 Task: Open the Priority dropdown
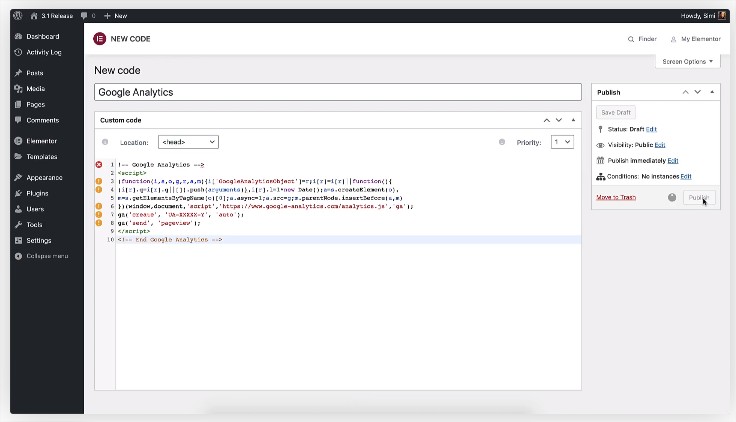pos(562,142)
